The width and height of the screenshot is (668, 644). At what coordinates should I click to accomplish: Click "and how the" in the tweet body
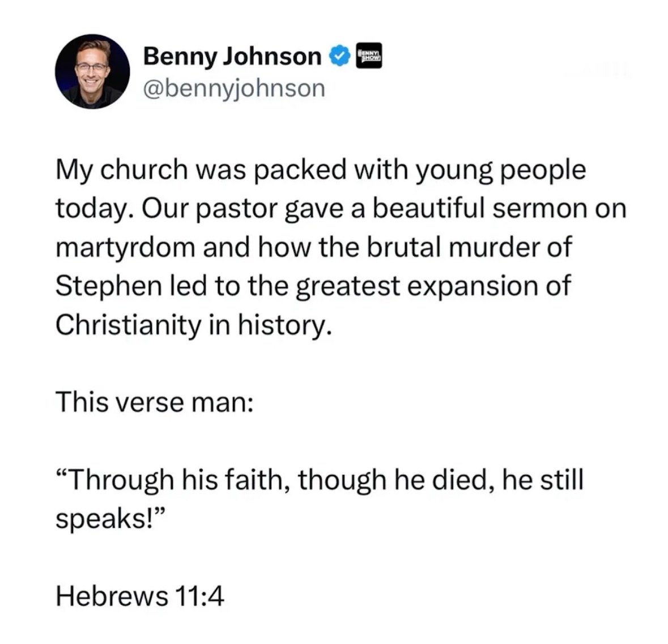[x=281, y=247]
